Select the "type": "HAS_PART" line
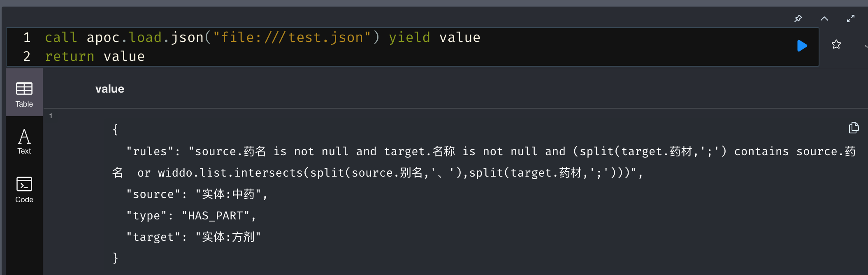868x275 pixels. pyautogui.click(x=191, y=216)
